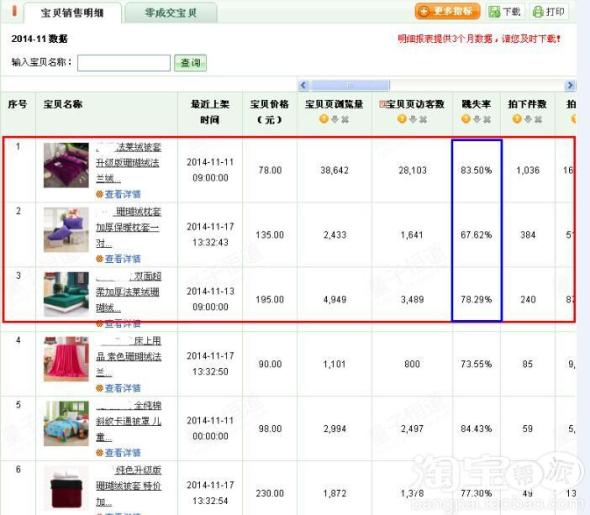Click the sort arrow icon under 宝贝页访客数
590x515 pixels.
coord(412,119)
